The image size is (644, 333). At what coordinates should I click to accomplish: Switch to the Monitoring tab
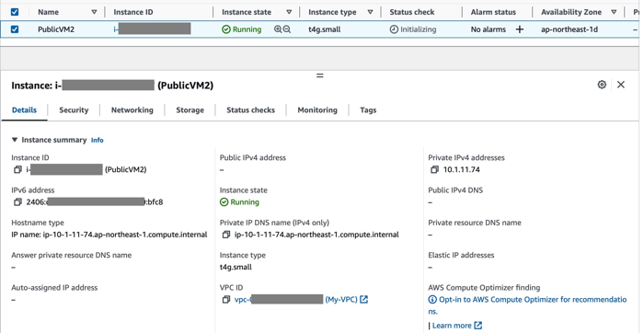317,110
